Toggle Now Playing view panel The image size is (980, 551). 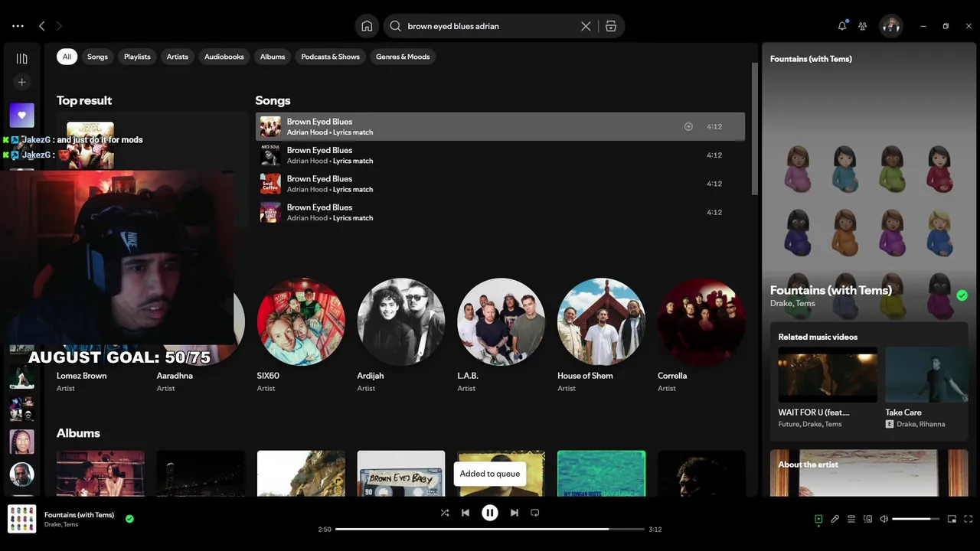click(818, 519)
